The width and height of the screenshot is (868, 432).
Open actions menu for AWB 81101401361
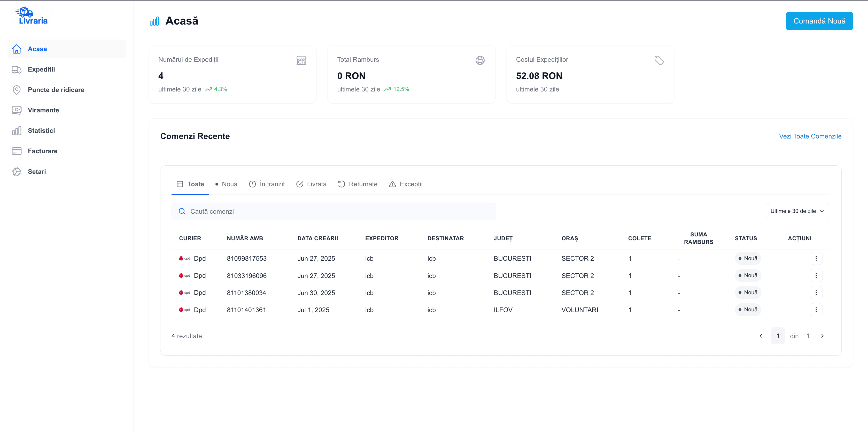816,310
